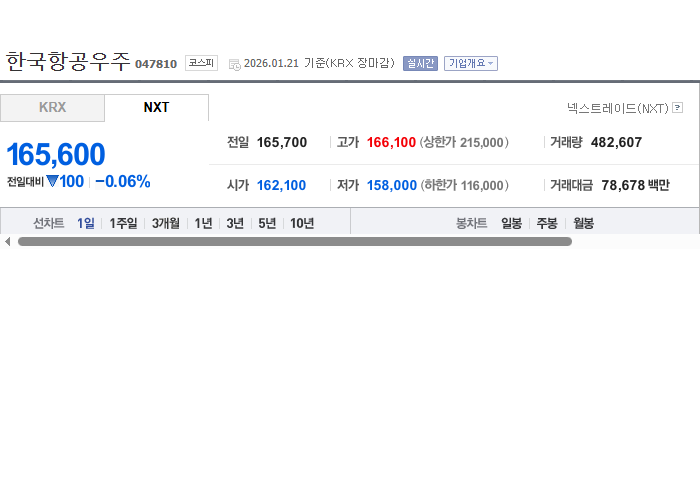Open the 기업개요 dropdown

pyautogui.click(x=471, y=63)
